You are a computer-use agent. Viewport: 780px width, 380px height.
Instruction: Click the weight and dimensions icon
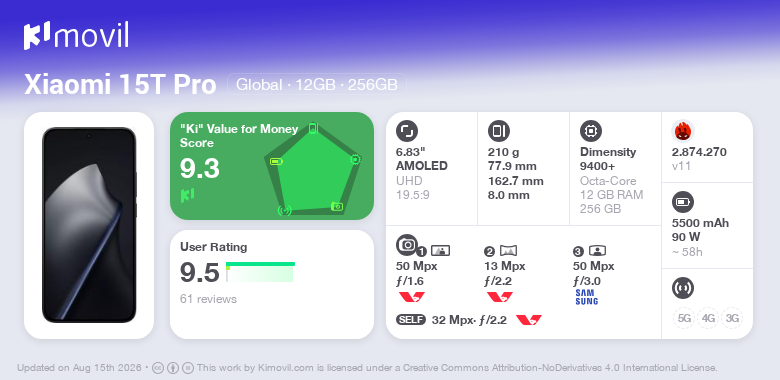tap(498, 131)
